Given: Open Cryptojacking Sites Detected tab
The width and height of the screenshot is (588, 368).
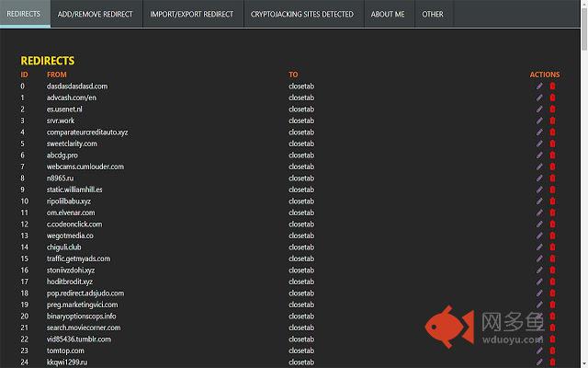Looking at the screenshot, I should click(302, 14).
